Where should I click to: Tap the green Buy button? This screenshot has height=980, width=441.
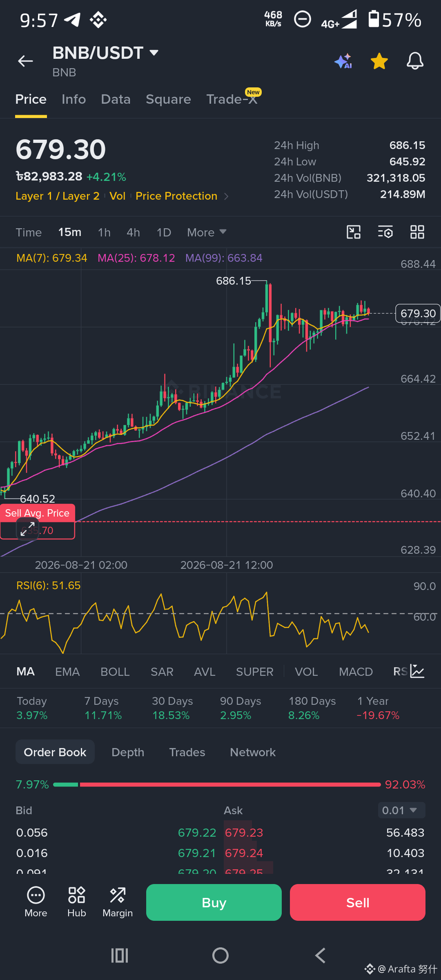(214, 902)
